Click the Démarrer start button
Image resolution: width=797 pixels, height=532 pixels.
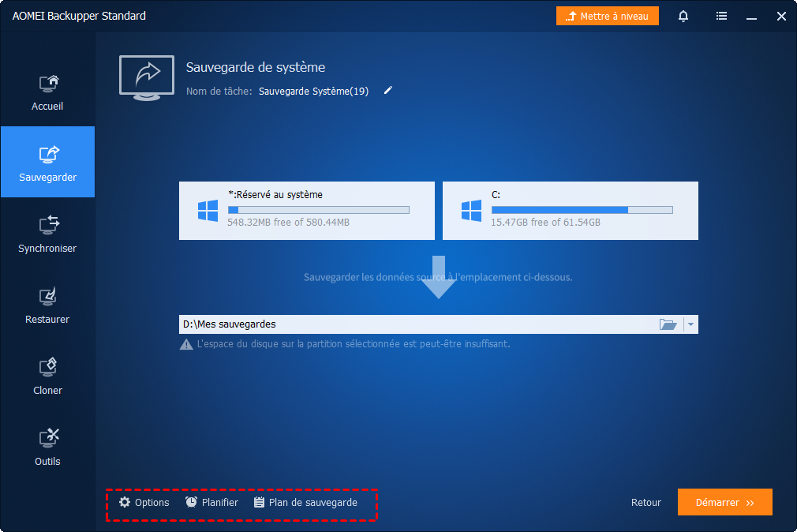[x=725, y=502]
